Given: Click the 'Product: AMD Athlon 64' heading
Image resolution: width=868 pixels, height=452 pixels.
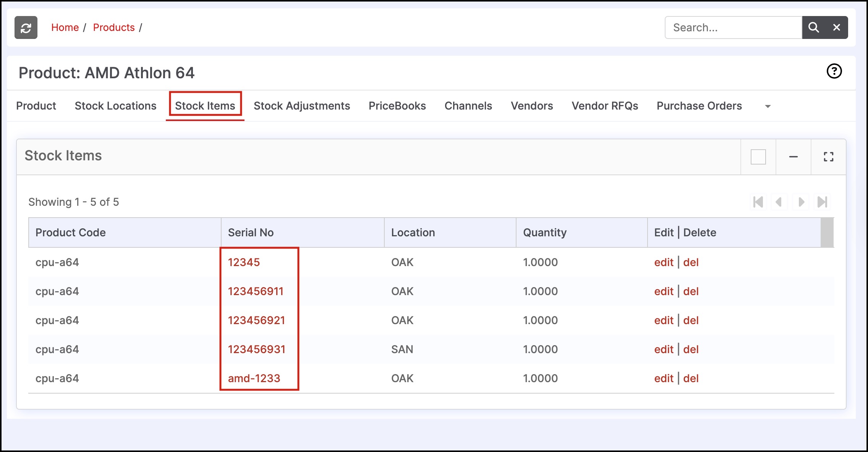Looking at the screenshot, I should [x=107, y=73].
